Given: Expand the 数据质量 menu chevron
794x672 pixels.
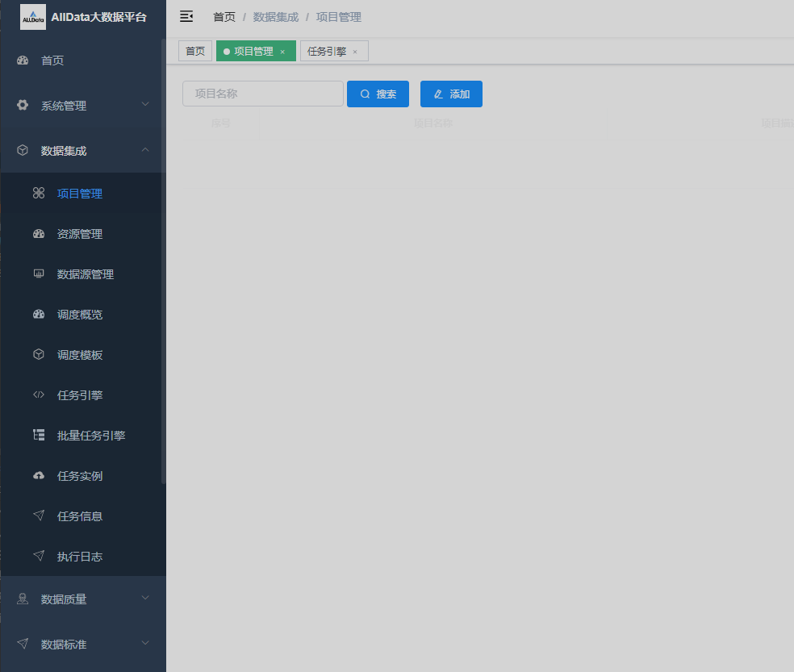Looking at the screenshot, I should (x=145, y=598).
